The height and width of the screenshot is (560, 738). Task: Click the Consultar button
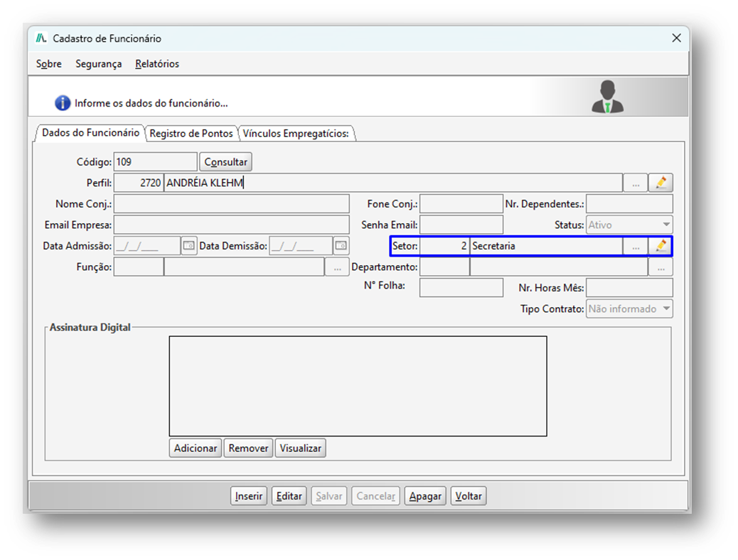(225, 162)
